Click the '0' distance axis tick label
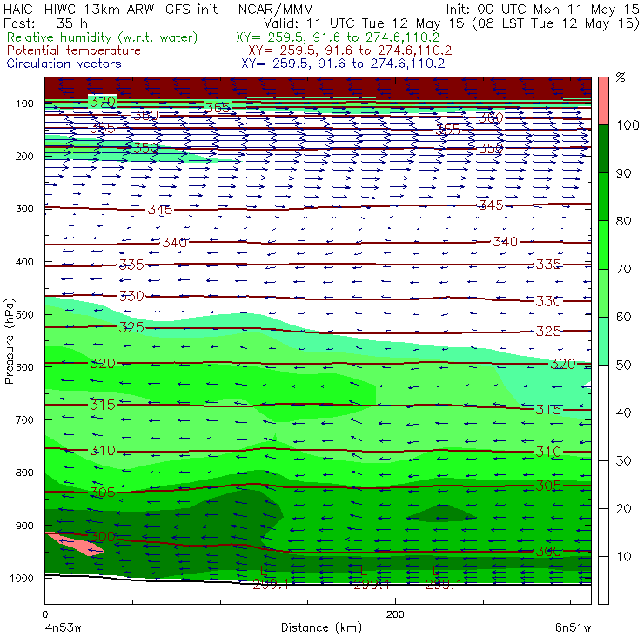The image size is (644, 644). point(45,614)
